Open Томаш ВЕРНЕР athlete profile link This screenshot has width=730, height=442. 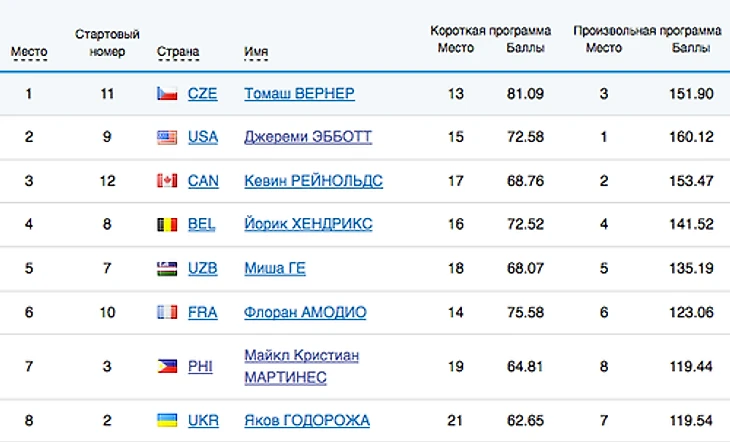tap(299, 94)
